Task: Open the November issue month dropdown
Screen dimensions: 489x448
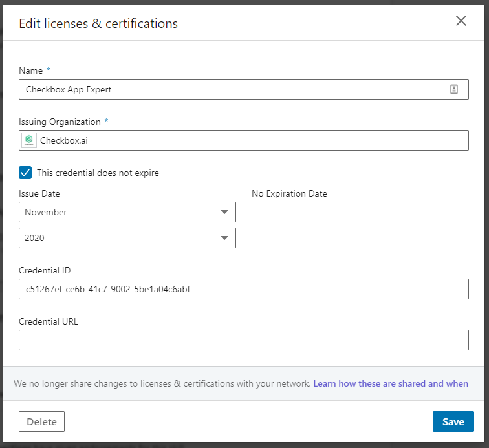Action: (127, 212)
